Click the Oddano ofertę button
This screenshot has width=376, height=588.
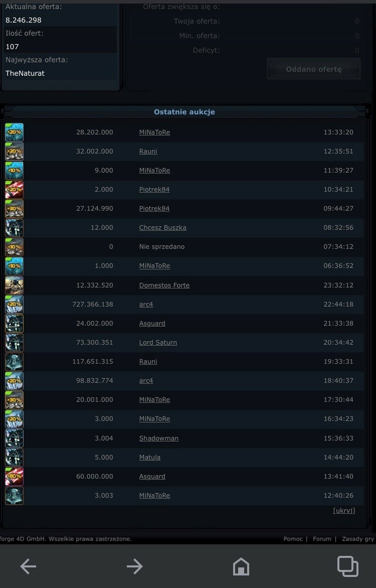coord(314,69)
